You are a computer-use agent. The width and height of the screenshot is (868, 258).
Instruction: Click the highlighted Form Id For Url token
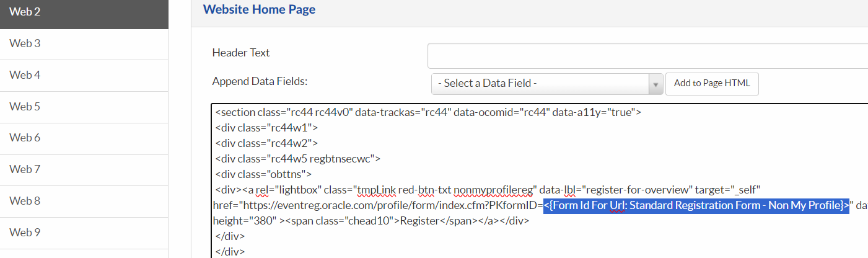(696, 206)
